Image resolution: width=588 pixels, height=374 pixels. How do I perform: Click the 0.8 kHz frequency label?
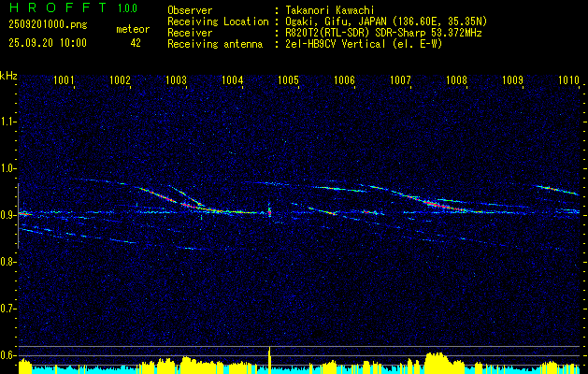coord(7,262)
